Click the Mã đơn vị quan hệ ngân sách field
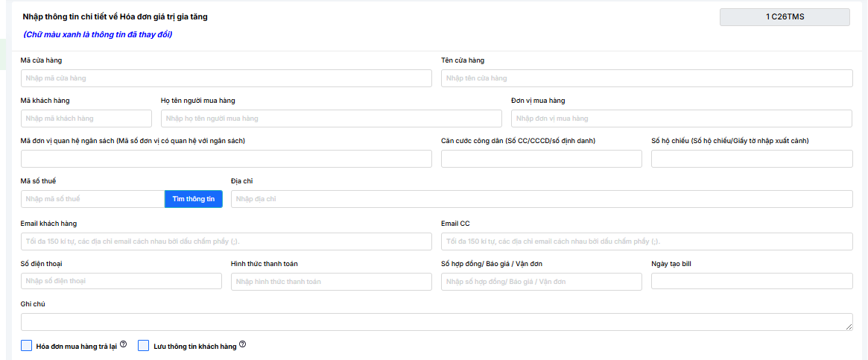This screenshot has height=360, width=868. pyautogui.click(x=226, y=159)
